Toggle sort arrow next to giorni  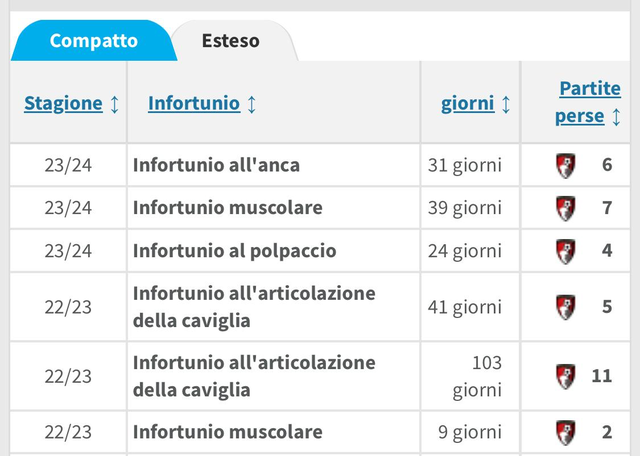click(x=505, y=104)
